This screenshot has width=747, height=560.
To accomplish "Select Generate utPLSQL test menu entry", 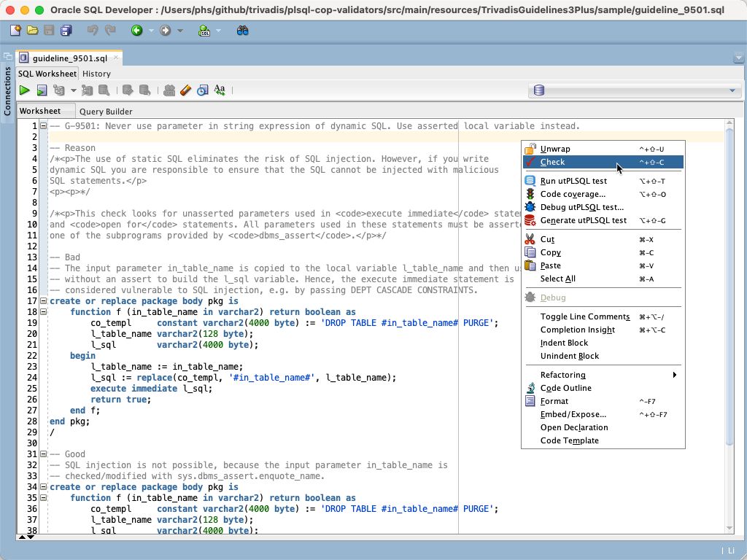I will pos(603,220).
